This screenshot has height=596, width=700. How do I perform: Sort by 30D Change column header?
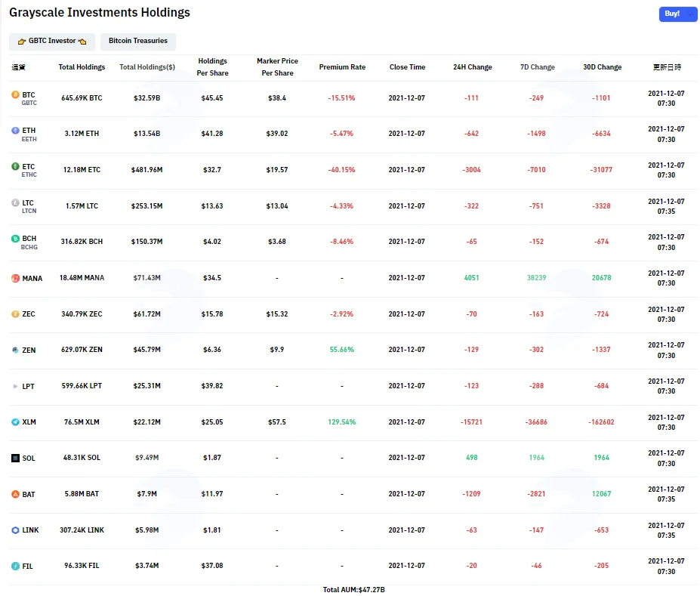(x=602, y=67)
